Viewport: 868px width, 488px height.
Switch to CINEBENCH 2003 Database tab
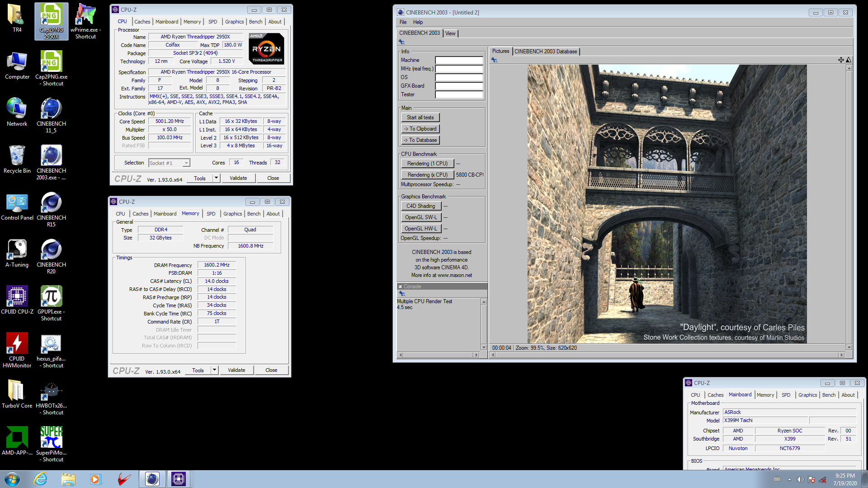coord(546,52)
